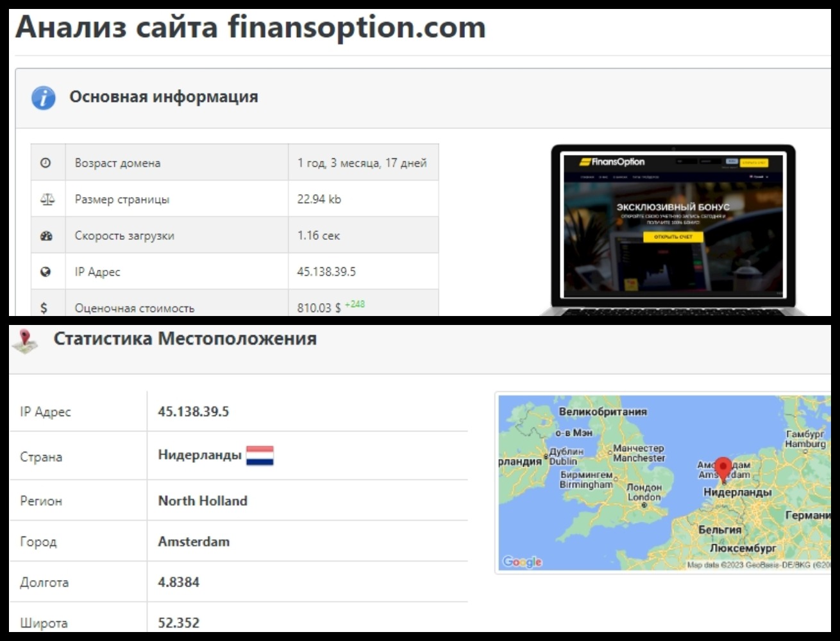Select the label Оценочная стоимость
This screenshot has width=840, height=641.
pyautogui.click(x=134, y=308)
